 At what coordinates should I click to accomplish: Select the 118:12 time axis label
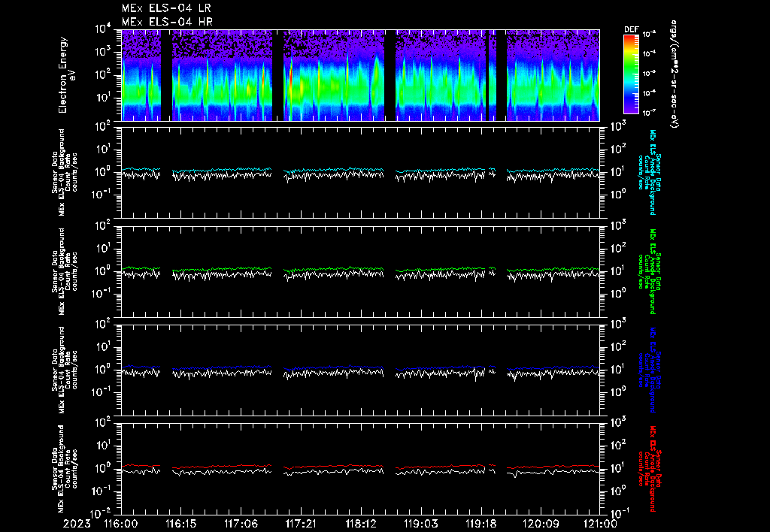click(361, 522)
